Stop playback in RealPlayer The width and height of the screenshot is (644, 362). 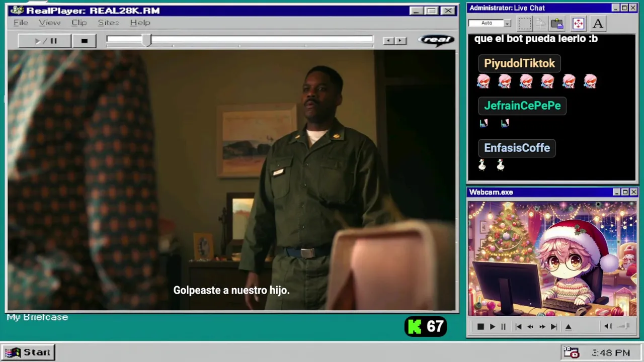coord(84,41)
